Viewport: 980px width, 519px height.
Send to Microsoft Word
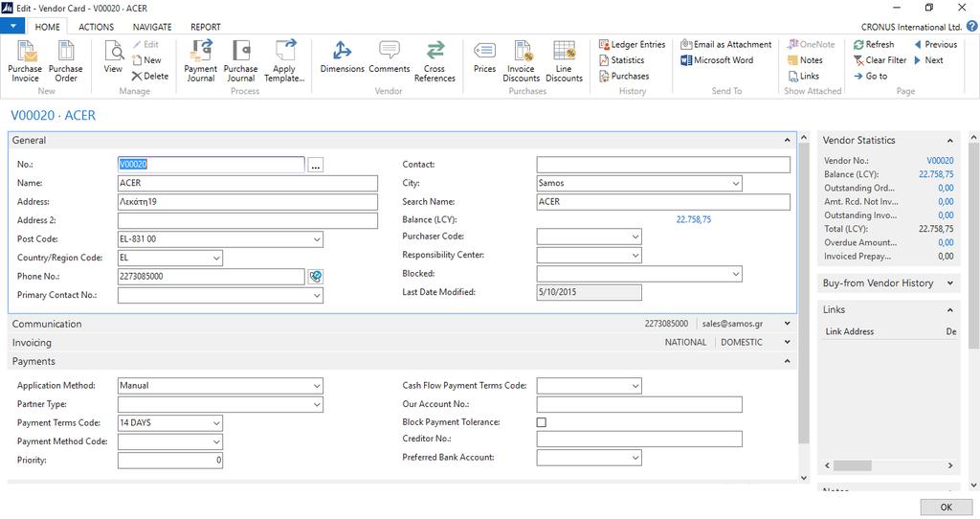pyautogui.click(x=717, y=60)
